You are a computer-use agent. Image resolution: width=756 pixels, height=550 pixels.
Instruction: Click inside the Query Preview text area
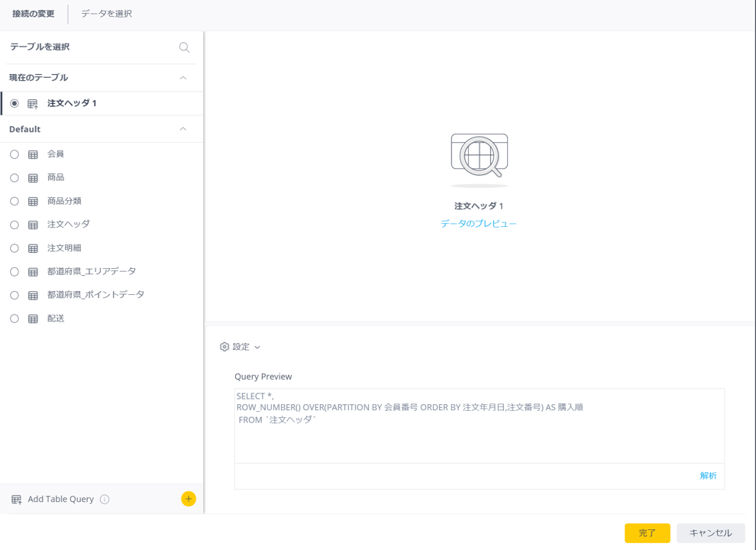point(479,435)
